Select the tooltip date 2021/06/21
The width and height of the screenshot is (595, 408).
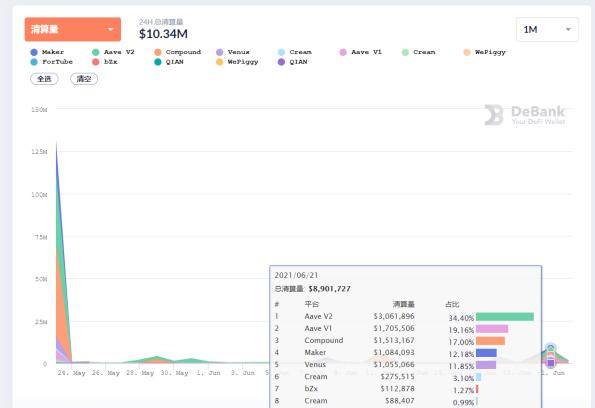296,275
